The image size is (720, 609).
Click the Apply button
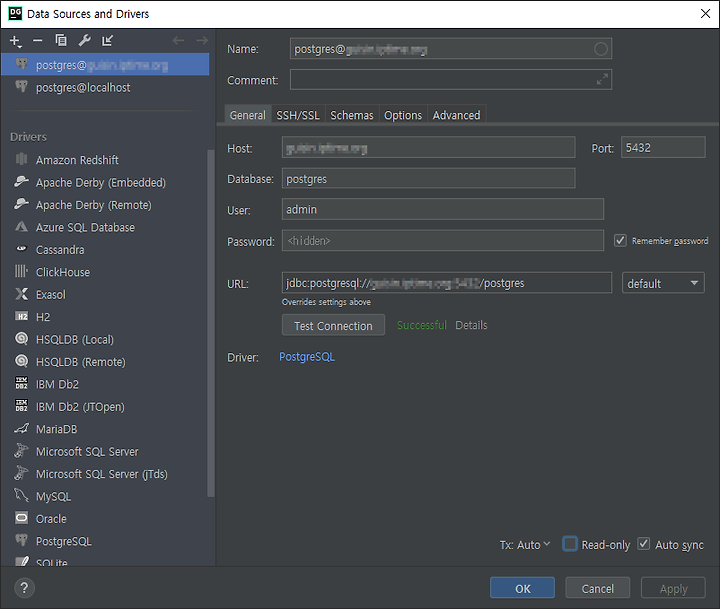[x=673, y=588]
